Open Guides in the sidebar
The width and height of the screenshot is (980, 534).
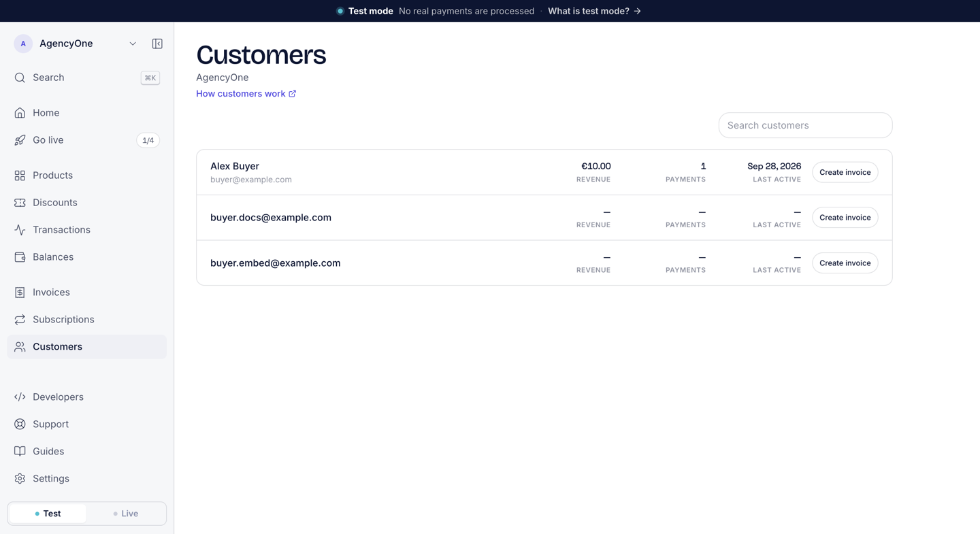(x=87, y=452)
